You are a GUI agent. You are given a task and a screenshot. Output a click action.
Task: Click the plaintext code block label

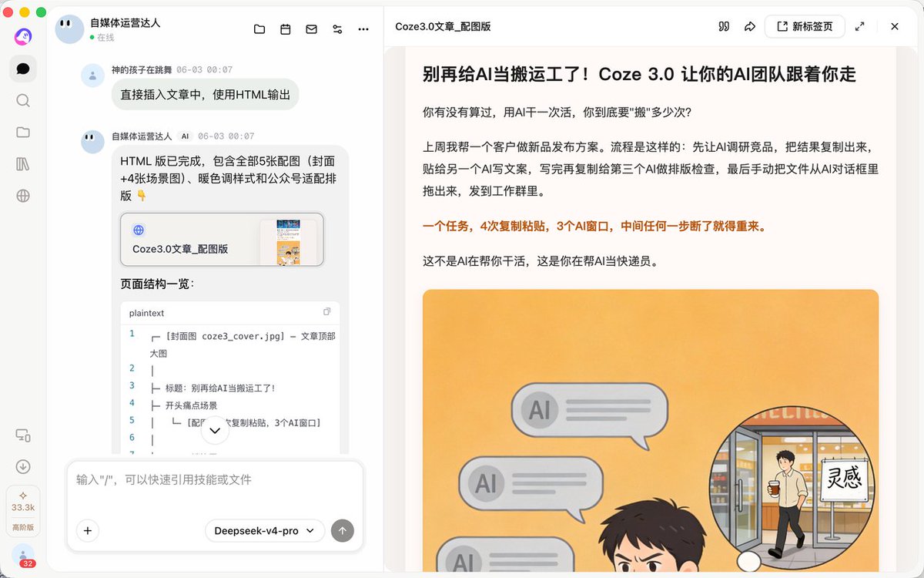146,313
